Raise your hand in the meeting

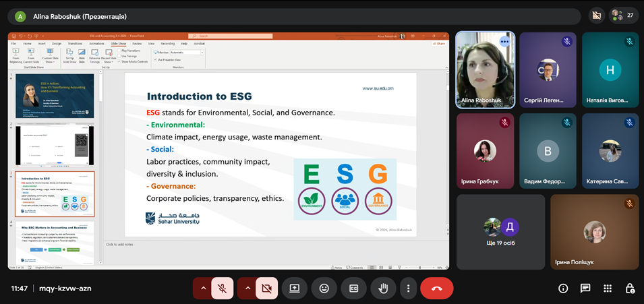point(383,288)
